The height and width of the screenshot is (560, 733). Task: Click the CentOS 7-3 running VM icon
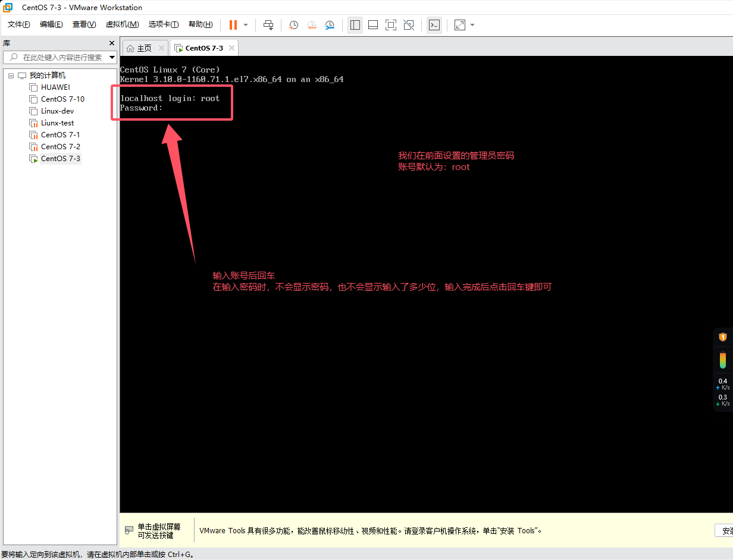[34, 159]
